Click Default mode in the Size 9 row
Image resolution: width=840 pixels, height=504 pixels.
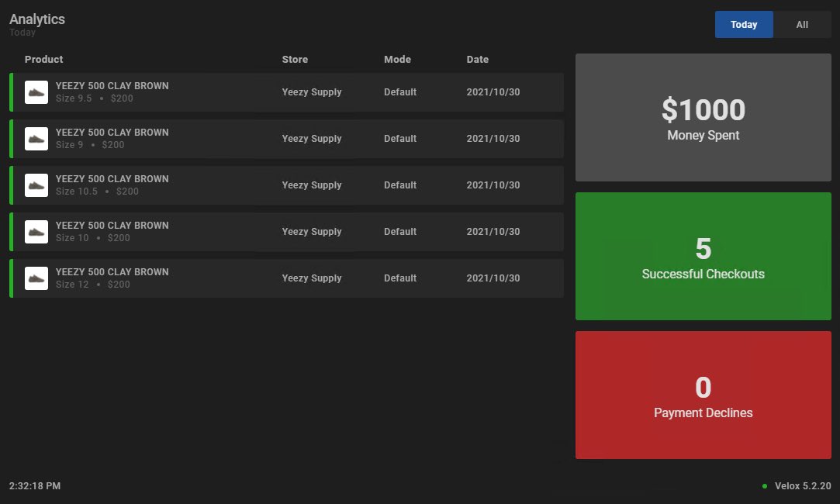click(400, 139)
